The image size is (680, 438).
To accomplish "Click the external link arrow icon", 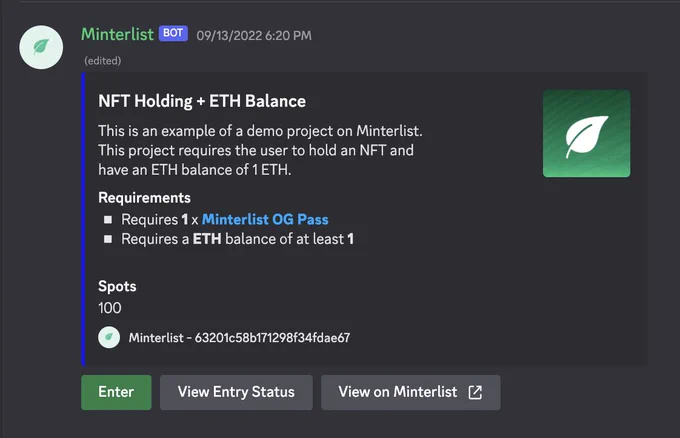I will click(475, 392).
